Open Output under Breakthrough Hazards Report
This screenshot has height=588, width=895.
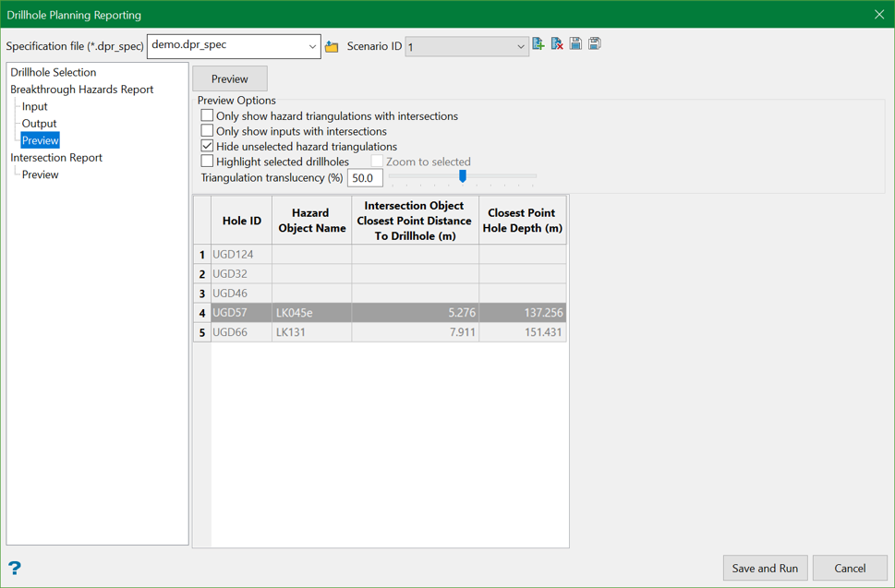[40, 124]
